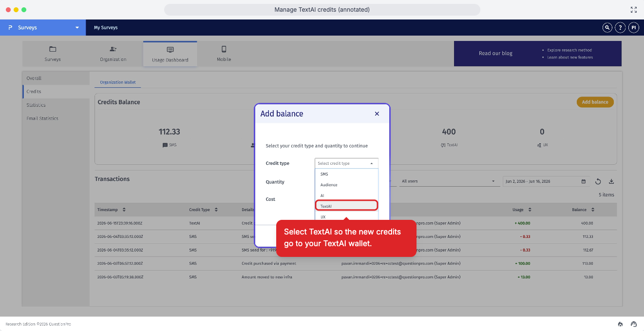Select Credits in the sidebar
644x331 pixels.
pos(56,92)
